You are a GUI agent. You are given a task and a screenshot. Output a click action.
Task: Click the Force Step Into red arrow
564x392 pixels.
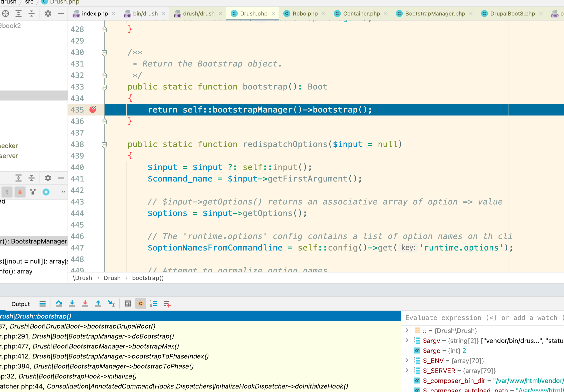(85, 304)
